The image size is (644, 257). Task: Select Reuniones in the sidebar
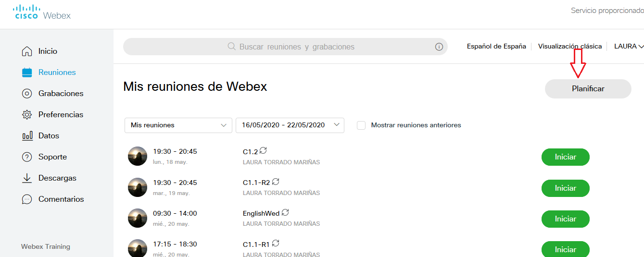[x=57, y=73]
